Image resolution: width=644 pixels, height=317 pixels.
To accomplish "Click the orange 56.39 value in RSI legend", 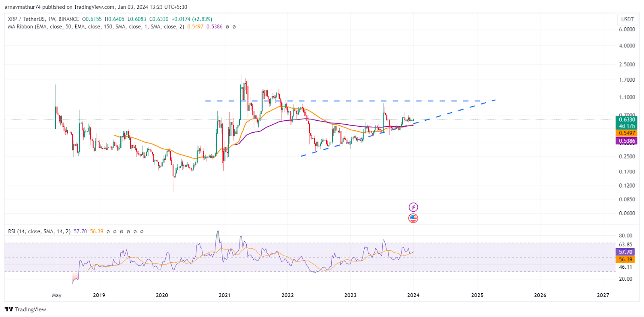I will [x=97, y=231].
